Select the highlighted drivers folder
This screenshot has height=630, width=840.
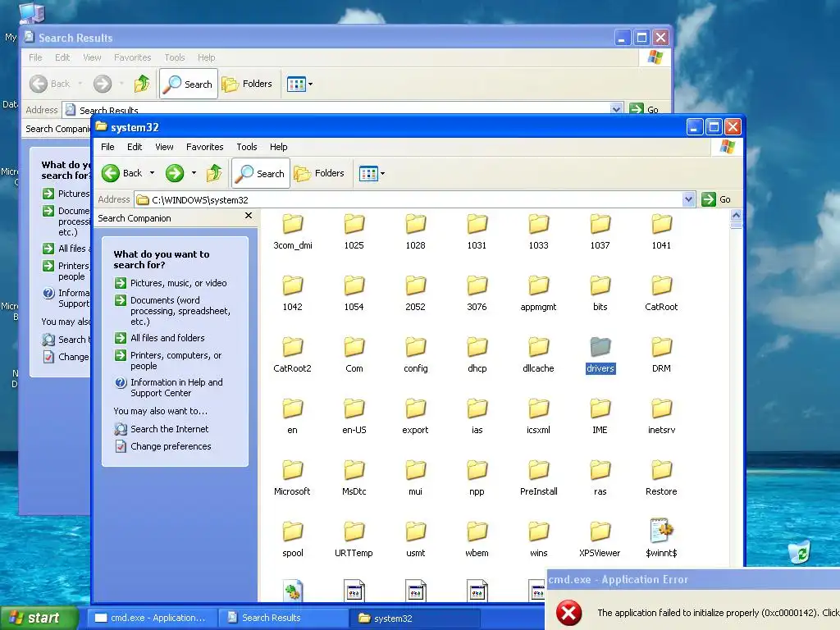[x=600, y=355]
